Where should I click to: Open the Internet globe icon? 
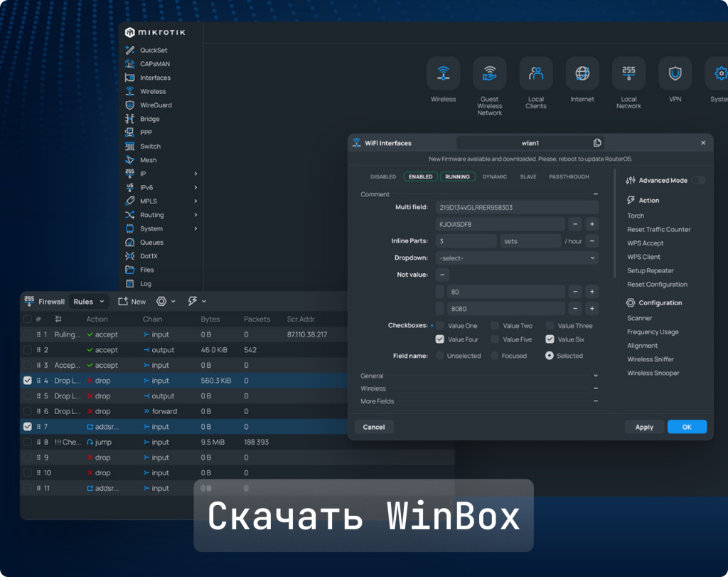pyautogui.click(x=582, y=73)
